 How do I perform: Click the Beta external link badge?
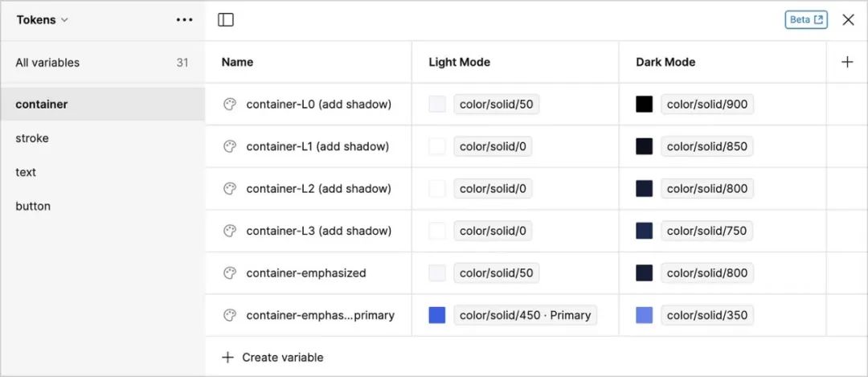(805, 20)
